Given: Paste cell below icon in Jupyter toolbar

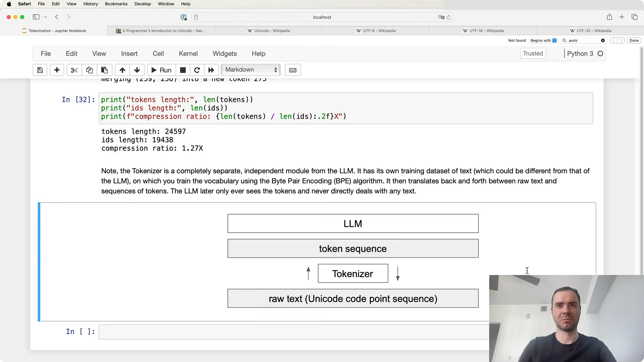Looking at the screenshot, I should click(104, 70).
